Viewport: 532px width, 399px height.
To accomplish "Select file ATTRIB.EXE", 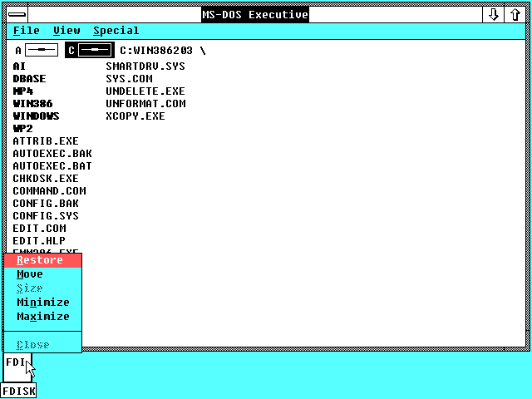I will (46, 141).
